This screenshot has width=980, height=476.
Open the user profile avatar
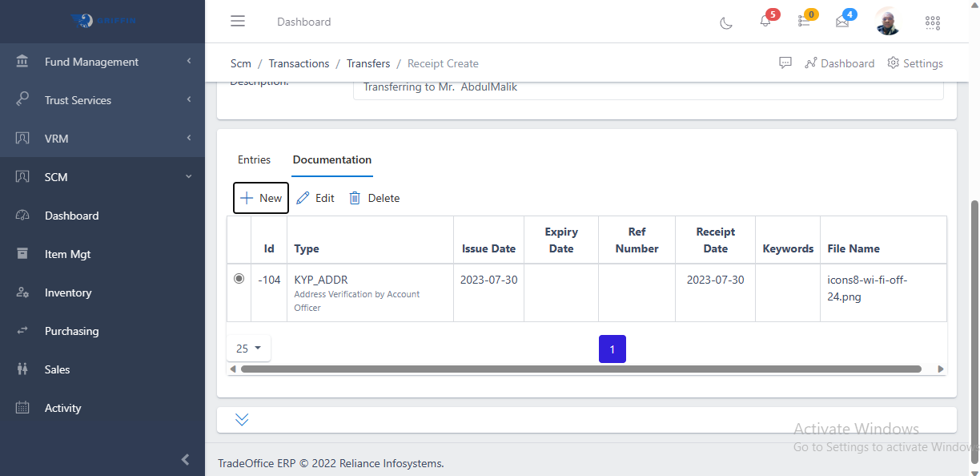(887, 22)
